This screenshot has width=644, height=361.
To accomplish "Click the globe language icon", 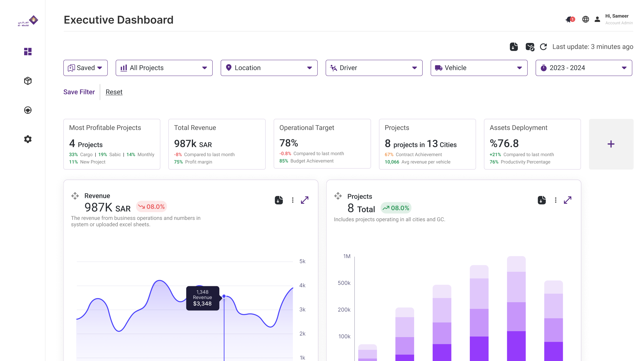I will (585, 19).
